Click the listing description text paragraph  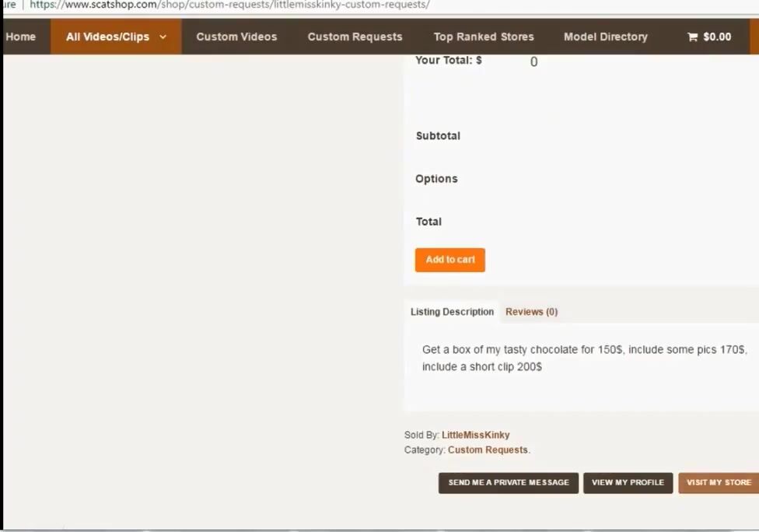point(583,358)
